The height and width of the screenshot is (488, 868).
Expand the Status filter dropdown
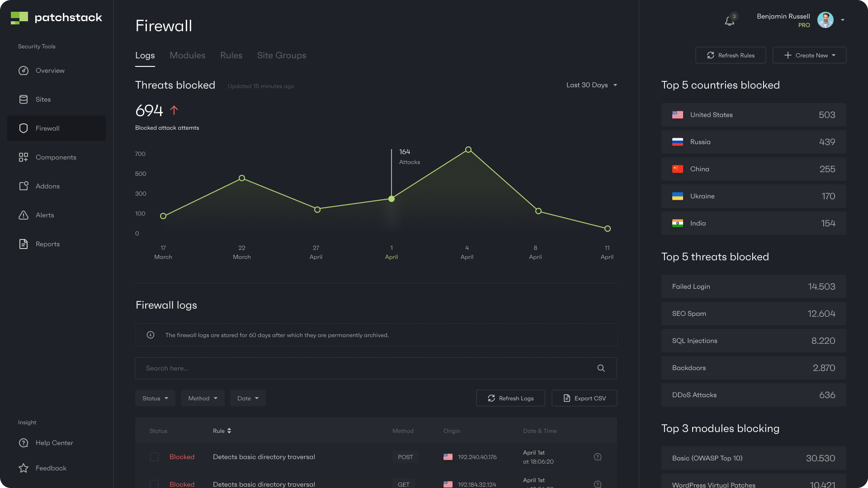point(155,398)
